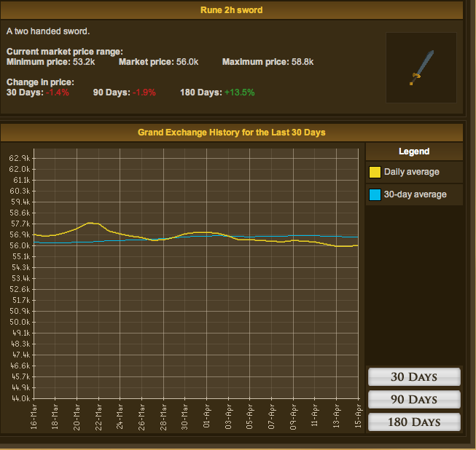
Task: Click the 09-Apr date label
Action: pos(293,417)
